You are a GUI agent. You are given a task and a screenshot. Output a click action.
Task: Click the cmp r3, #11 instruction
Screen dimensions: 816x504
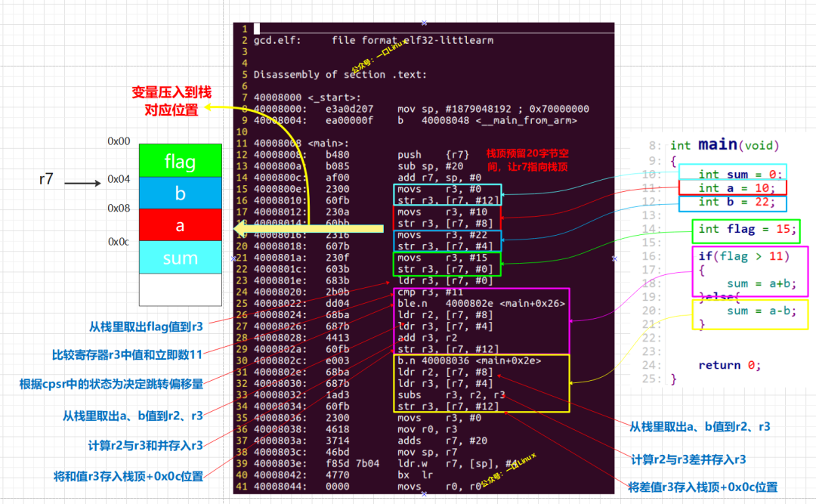[x=430, y=292]
